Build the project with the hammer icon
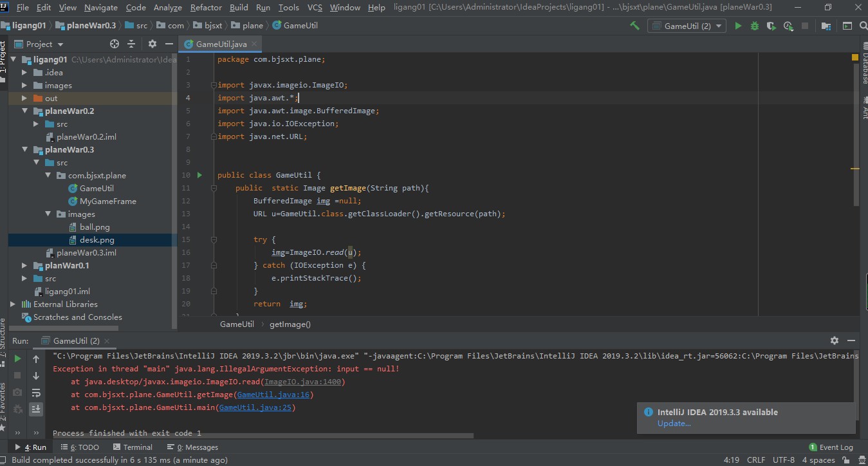Image resolution: width=868 pixels, height=466 pixels. (634, 26)
